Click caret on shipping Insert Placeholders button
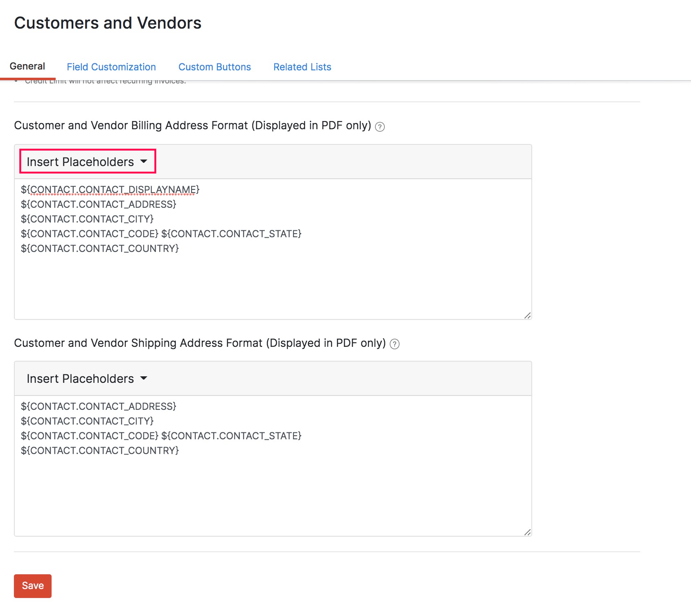This screenshot has width=691, height=616. click(x=144, y=378)
